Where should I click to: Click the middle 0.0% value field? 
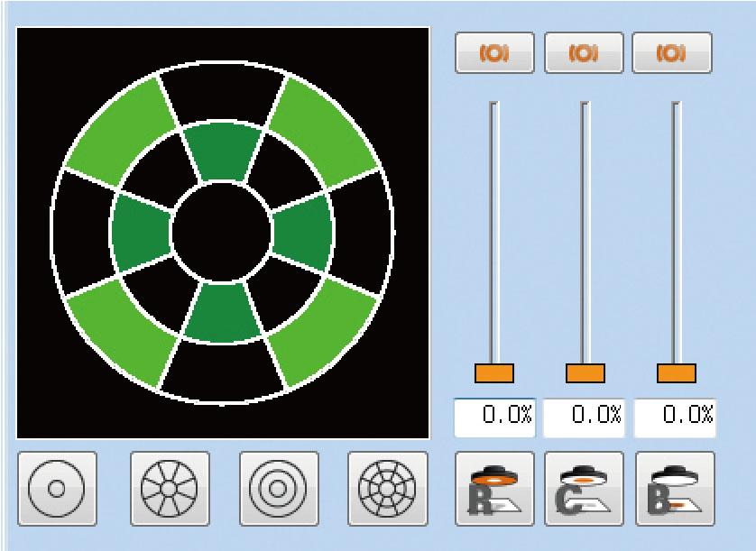[585, 417]
